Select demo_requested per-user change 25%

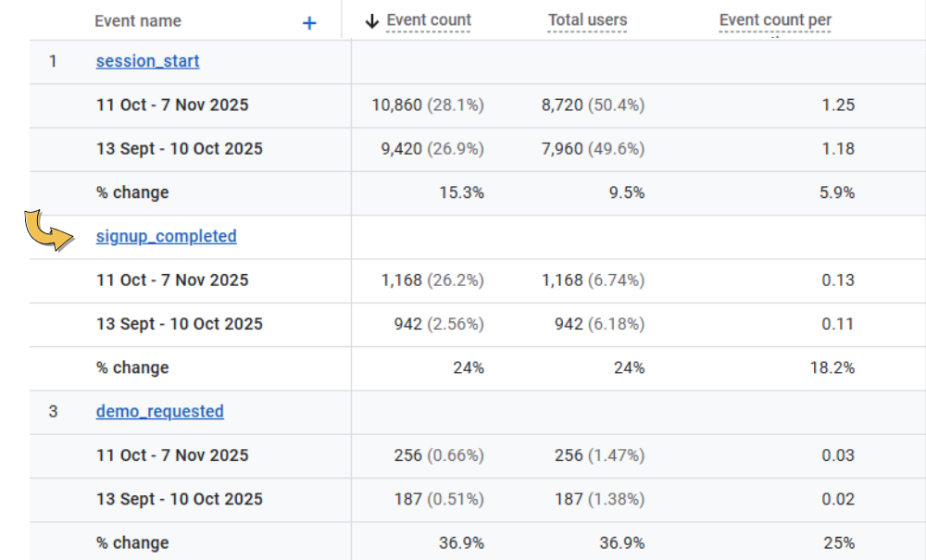click(839, 543)
